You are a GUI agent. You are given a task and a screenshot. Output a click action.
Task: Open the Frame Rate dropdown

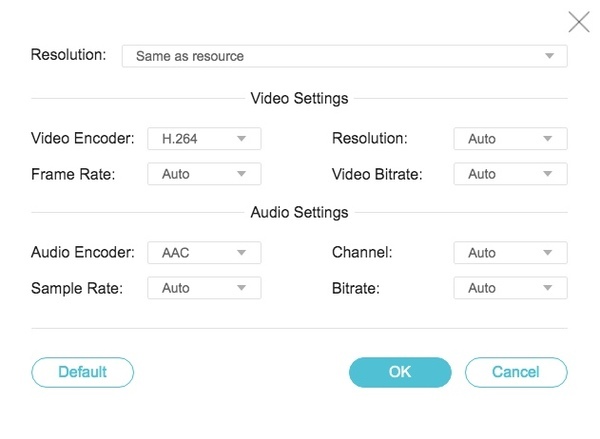pyautogui.click(x=204, y=174)
